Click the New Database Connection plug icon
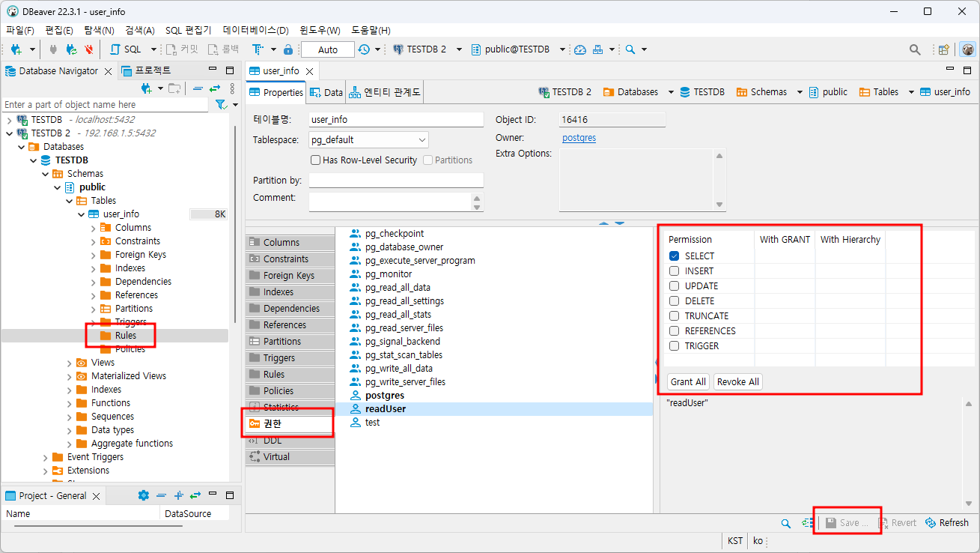 [16, 49]
